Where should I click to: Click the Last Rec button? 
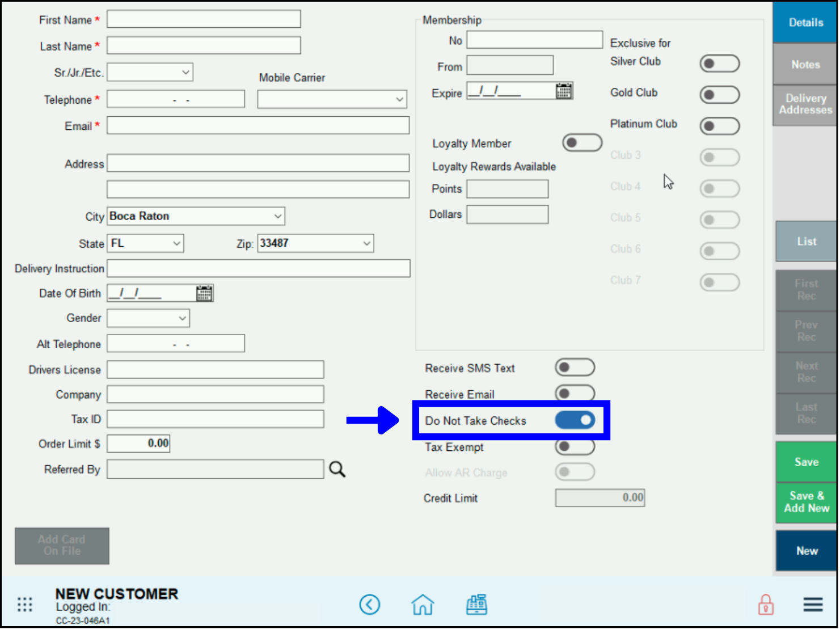click(806, 413)
